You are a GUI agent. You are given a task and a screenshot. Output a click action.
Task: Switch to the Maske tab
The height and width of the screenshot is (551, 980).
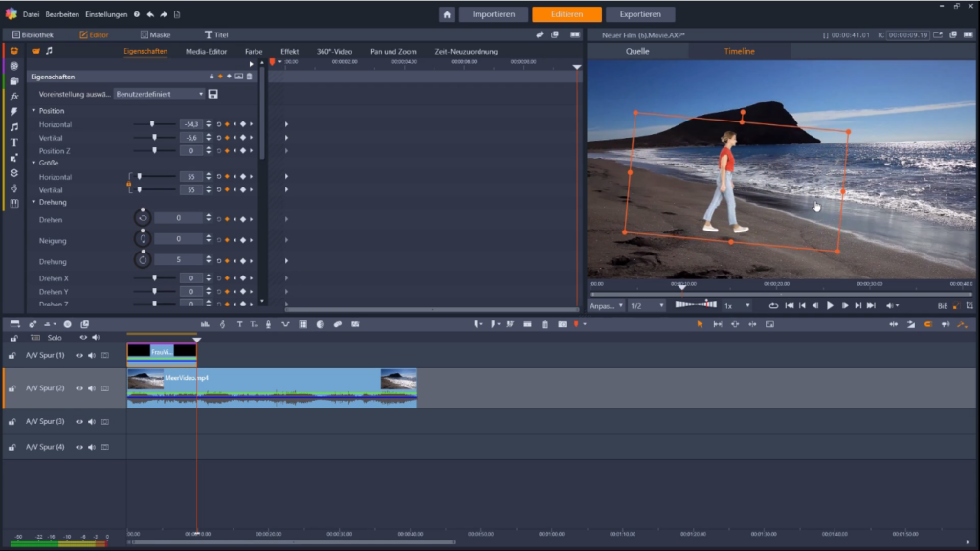pyautogui.click(x=156, y=35)
